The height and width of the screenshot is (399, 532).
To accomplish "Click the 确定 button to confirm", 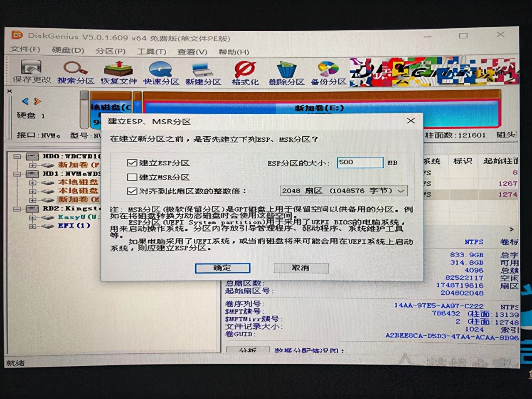I will (222, 268).
